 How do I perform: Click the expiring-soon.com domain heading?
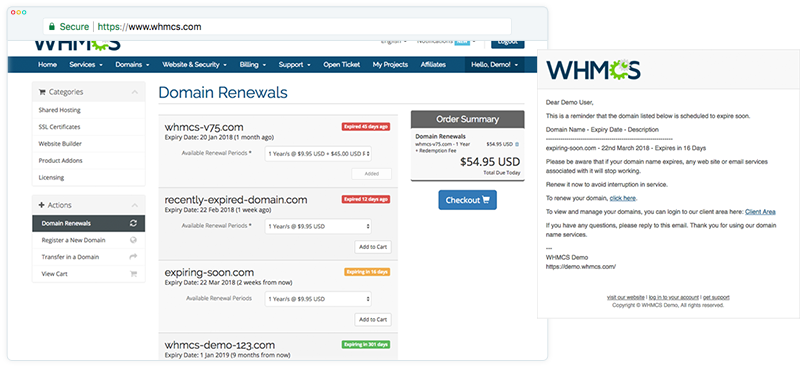[209, 272]
